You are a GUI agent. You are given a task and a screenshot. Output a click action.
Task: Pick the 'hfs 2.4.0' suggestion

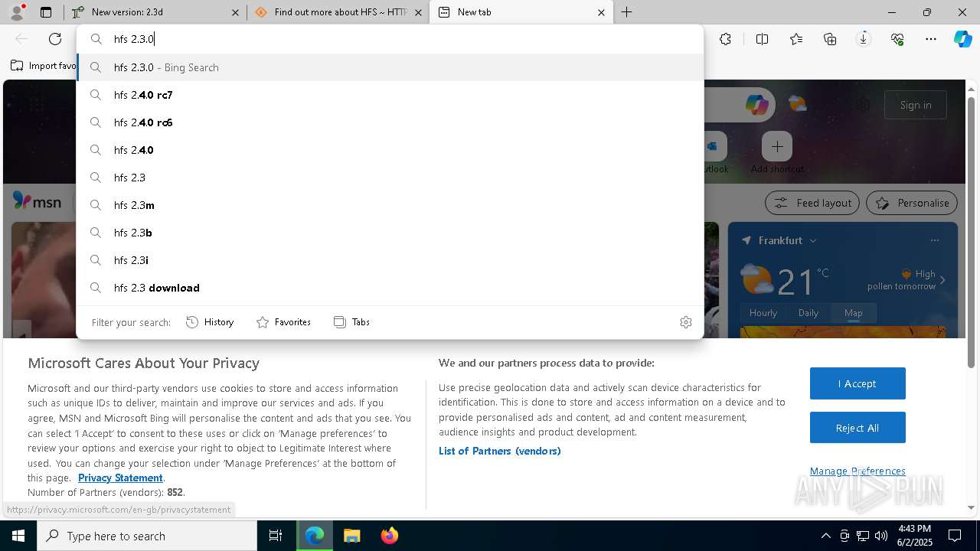(390, 150)
